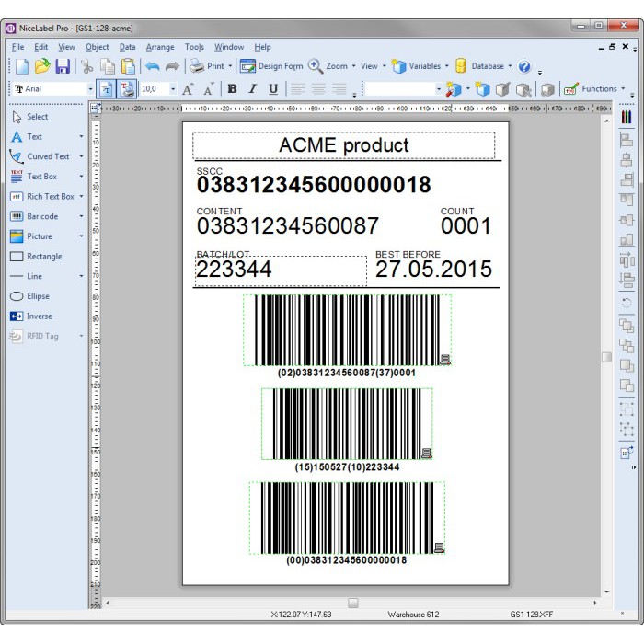The image size is (644, 644).
Task: Expand the Text Box tool options arrow
Action: [x=81, y=177]
